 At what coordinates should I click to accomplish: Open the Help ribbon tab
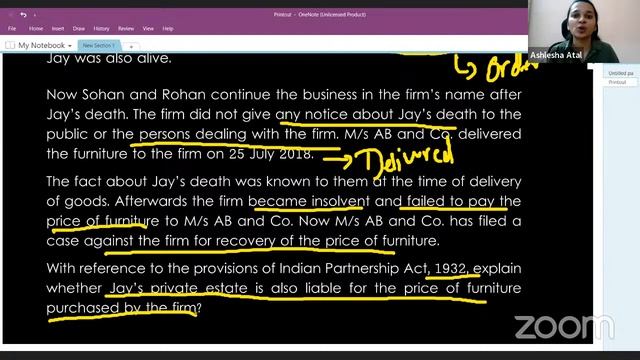[x=168, y=29]
